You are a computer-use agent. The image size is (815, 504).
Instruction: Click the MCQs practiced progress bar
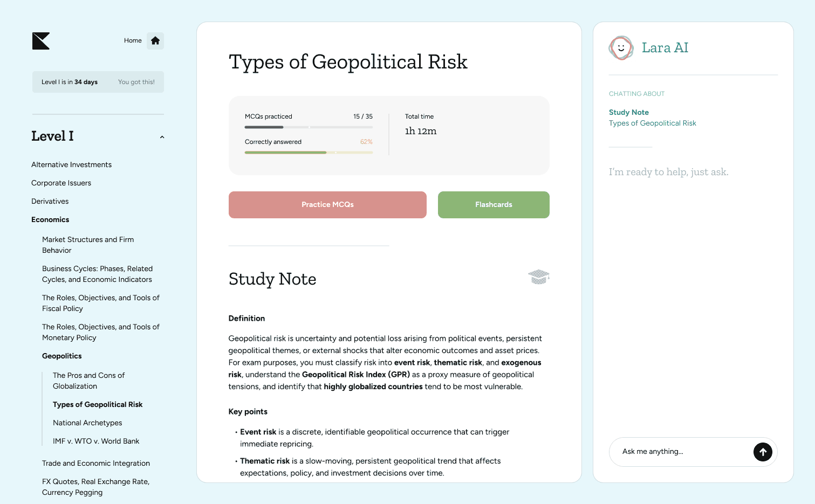(x=309, y=127)
